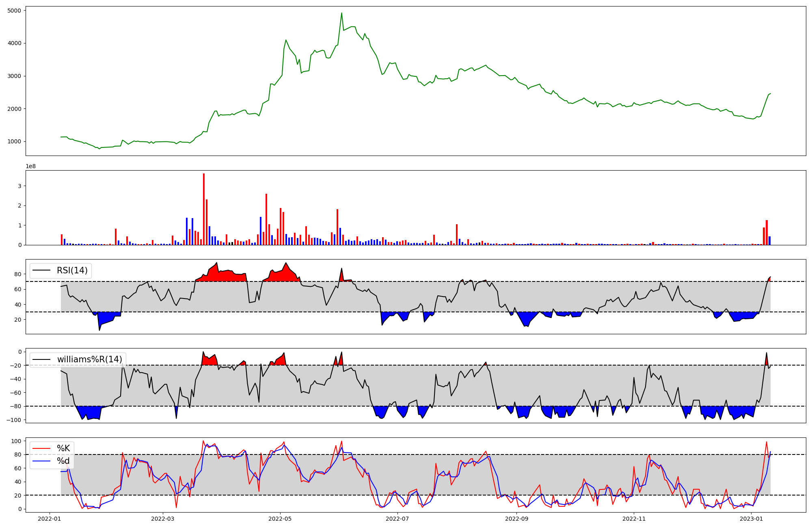Click the williams%R(14) legend label
Viewport: 812px width, 528px height.
89,359
